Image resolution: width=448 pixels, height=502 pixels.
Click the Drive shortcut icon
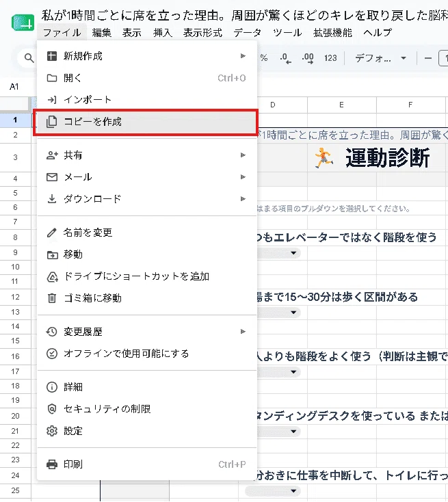click(x=52, y=276)
